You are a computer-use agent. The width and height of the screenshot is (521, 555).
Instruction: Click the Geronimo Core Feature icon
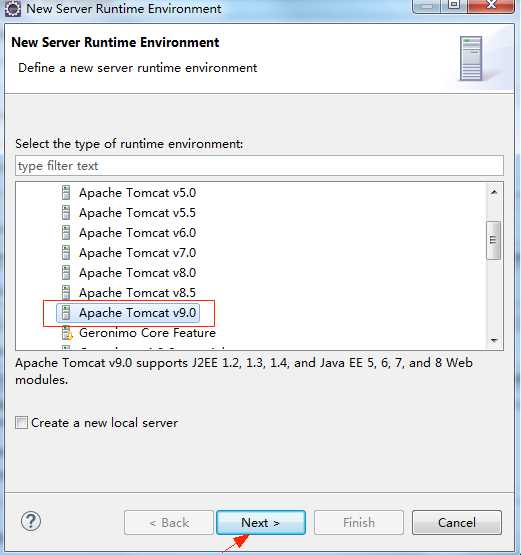[67, 333]
